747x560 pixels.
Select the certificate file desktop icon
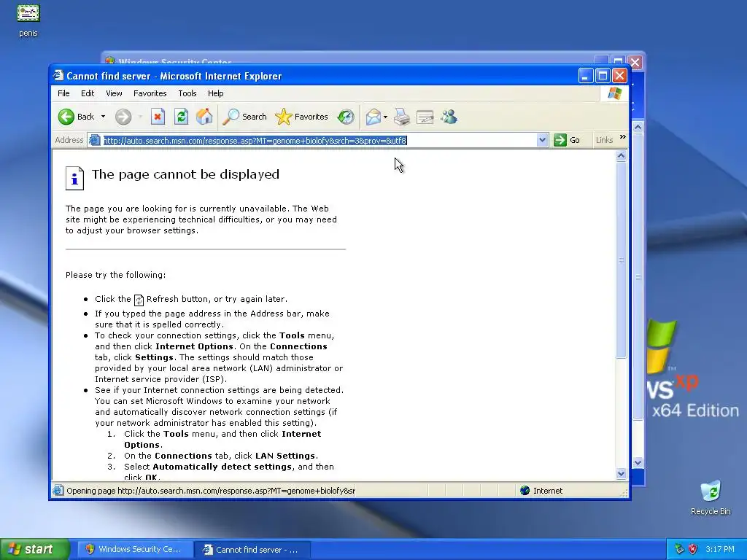(x=28, y=20)
